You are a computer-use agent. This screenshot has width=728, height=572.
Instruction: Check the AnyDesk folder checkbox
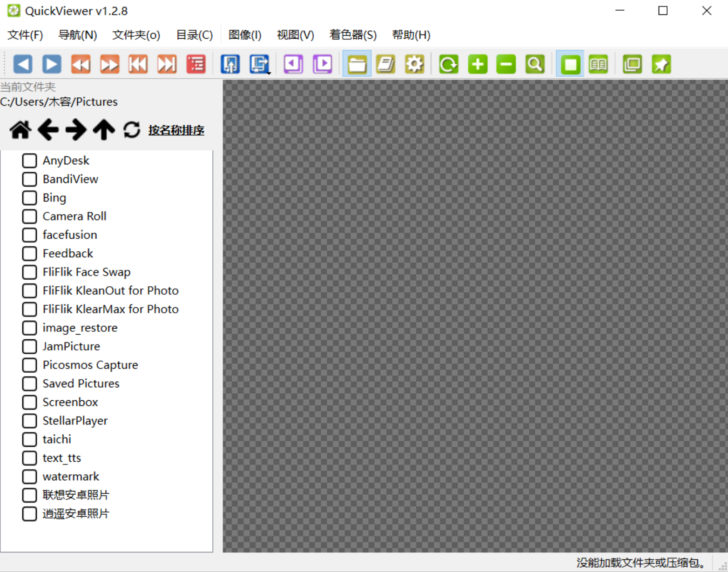pos(29,161)
